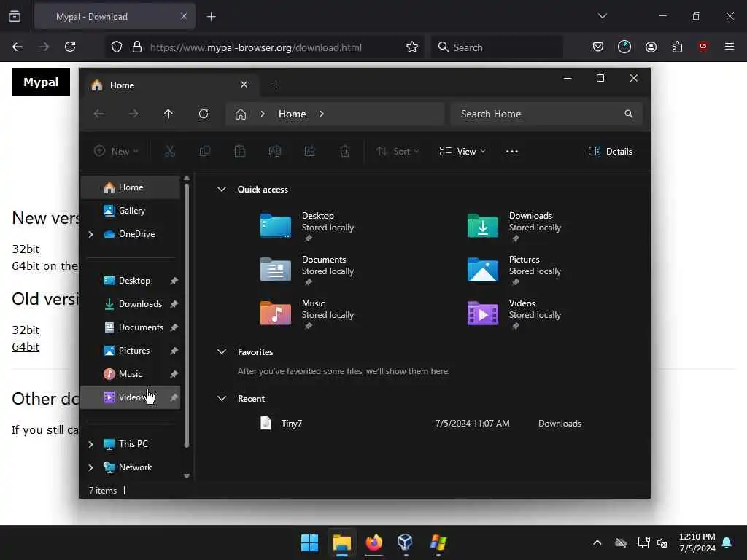Click the Share icon in Explorer toolbar
This screenshot has height=560, width=747.
(x=309, y=152)
